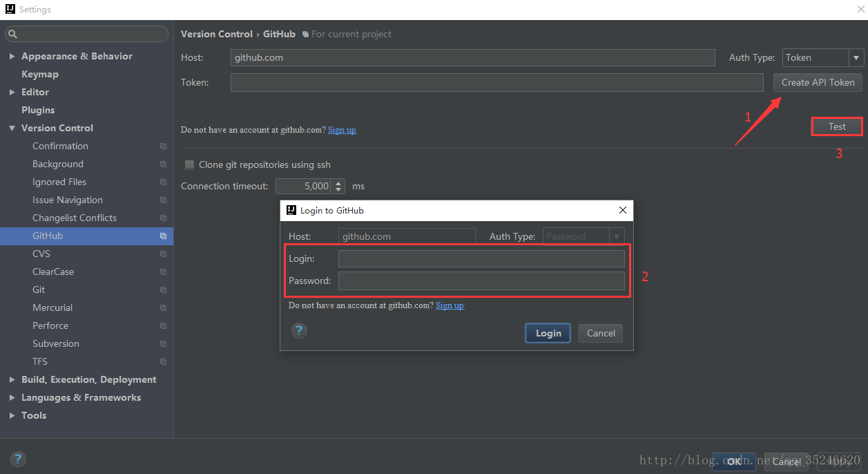Click project-level icon on the GitHub row
Screen dimensions: 868x474
pyautogui.click(x=163, y=236)
